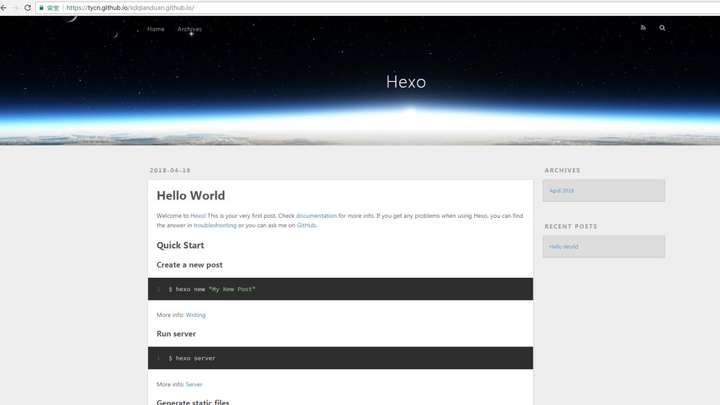Open the troubleshooting link

pos(215,225)
